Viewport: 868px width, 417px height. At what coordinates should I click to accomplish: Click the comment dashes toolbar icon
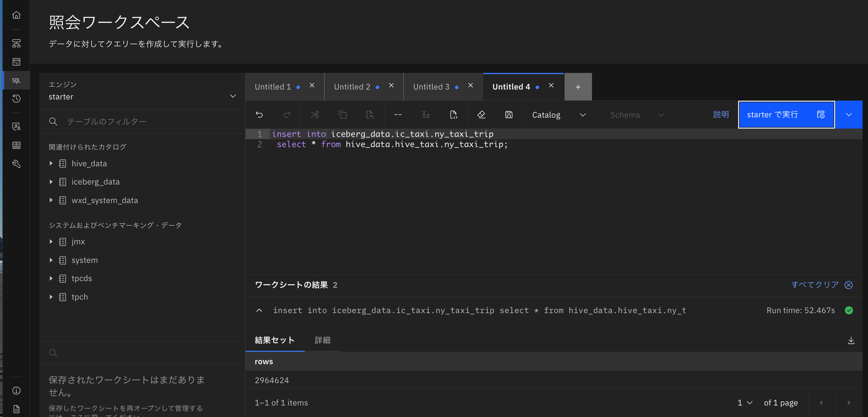point(398,115)
